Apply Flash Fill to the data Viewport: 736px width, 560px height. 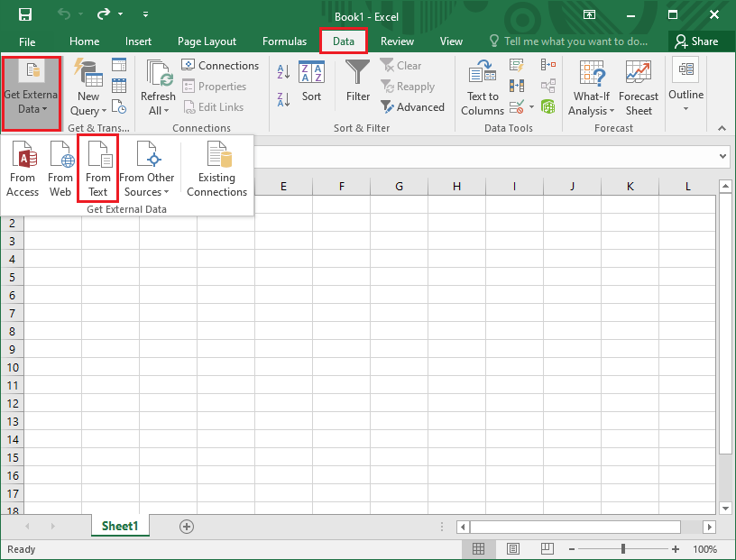516,64
